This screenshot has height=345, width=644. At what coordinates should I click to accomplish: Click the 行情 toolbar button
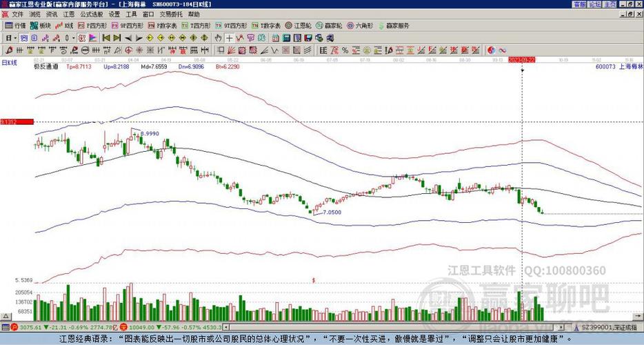15,26
